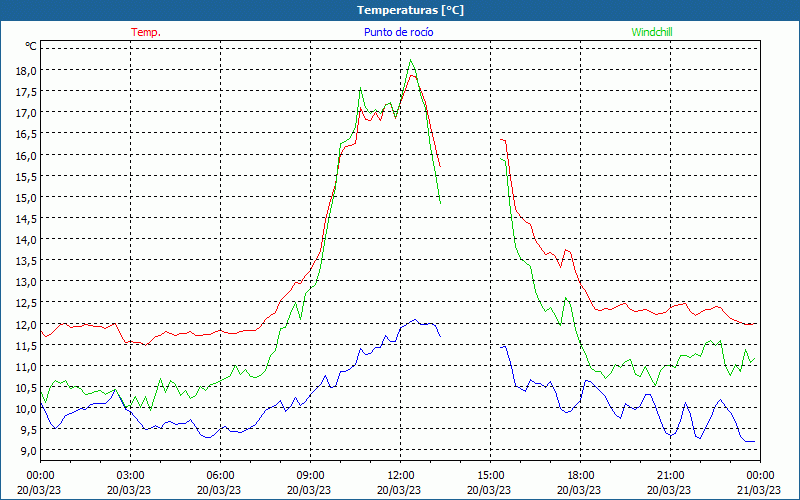Click the "16,5" y-axis value
The height and width of the screenshot is (500, 800).
tap(26, 134)
